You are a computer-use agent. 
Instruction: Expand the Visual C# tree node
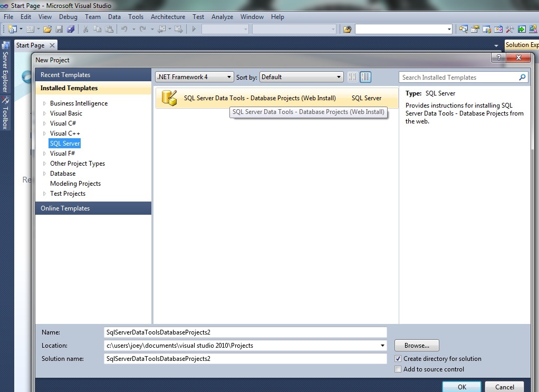click(x=44, y=123)
